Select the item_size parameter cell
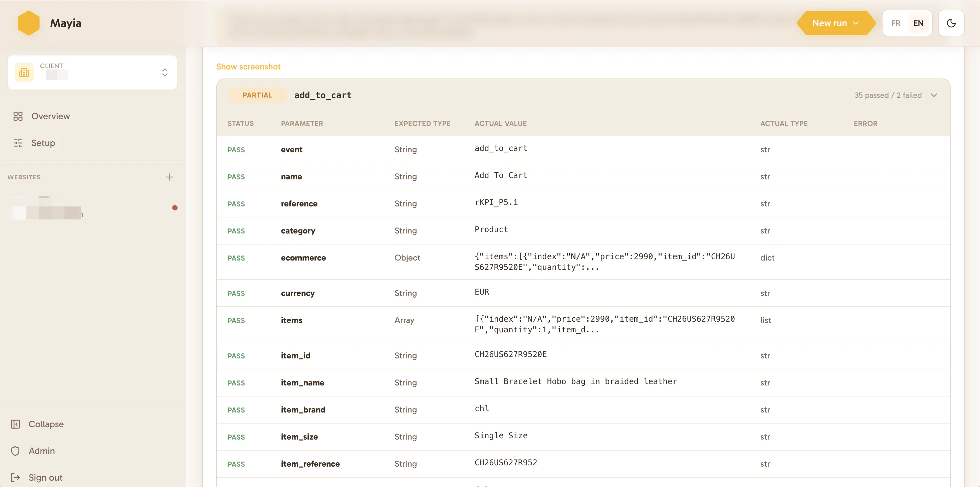This screenshot has width=980, height=487. click(x=299, y=437)
